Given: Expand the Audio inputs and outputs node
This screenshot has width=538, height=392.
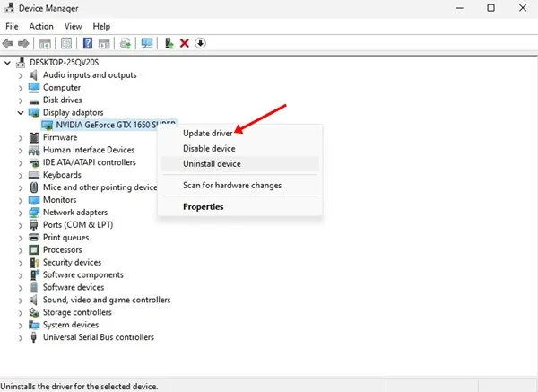Looking at the screenshot, I should [21, 75].
